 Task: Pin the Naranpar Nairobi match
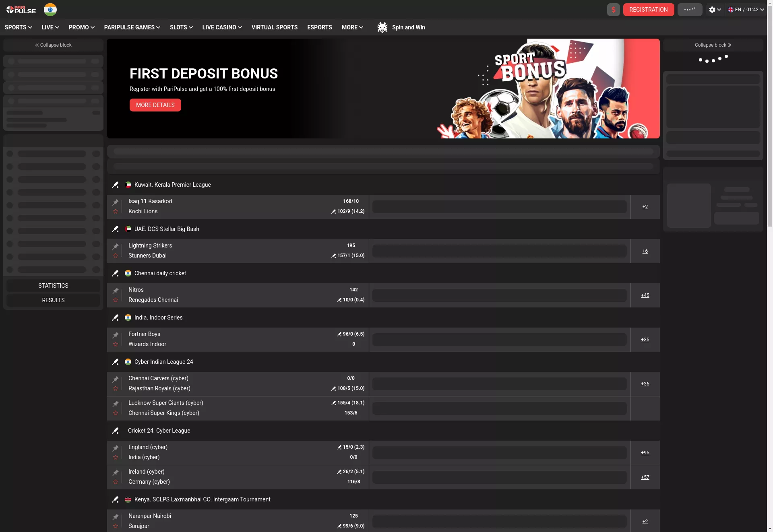(116, 517)
